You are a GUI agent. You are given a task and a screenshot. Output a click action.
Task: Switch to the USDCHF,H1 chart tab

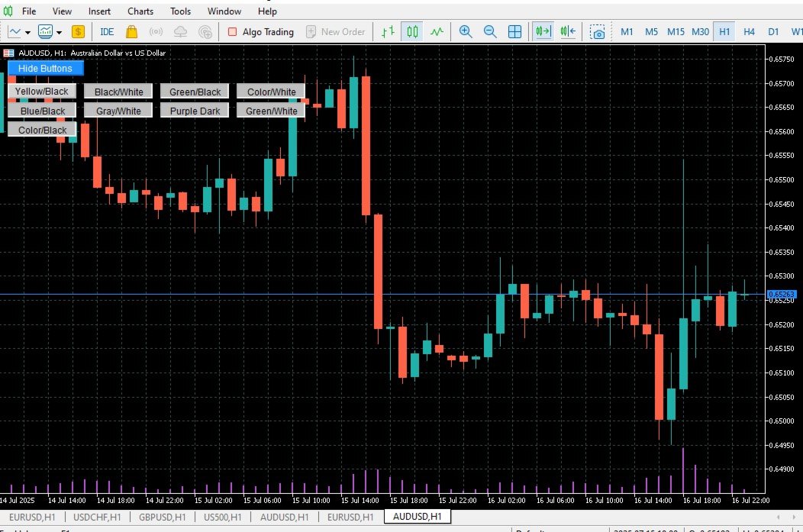tap(97, 517)
